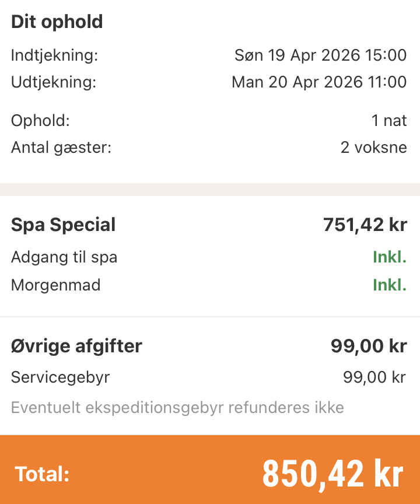The height and width of the screenshot is (504, 420).
Task: Open the Spa Special package title
Action: click(63, 225)
